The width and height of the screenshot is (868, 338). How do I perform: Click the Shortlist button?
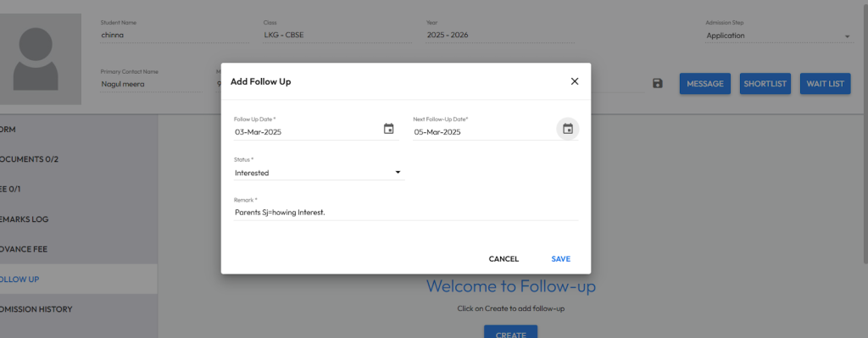(x=765, y=84)
